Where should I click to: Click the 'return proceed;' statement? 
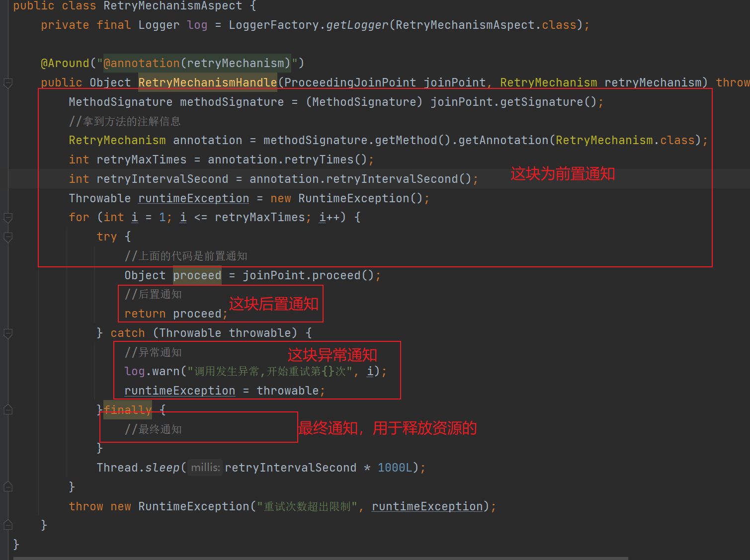tap(176, 314)
